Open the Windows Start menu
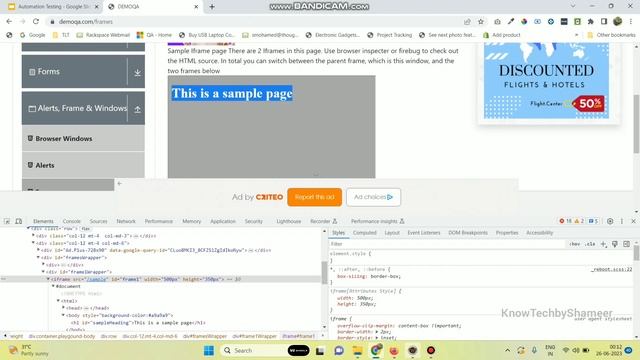The height and width of the screenshot is (360, 640). (x=209, y=351)
